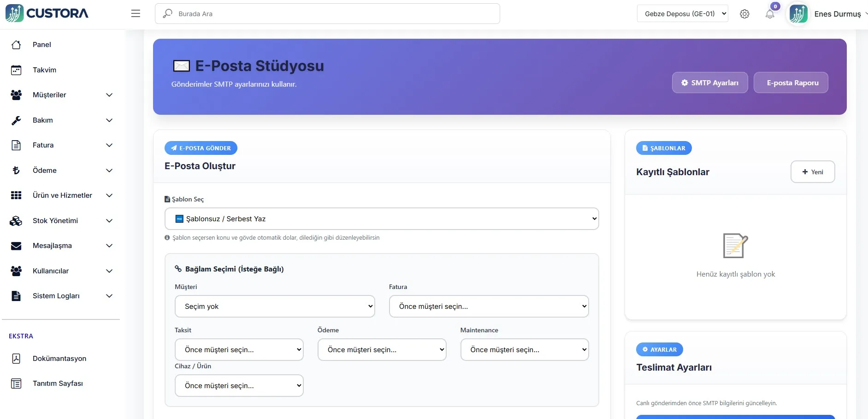Open the Şablon Seç template dropdown

(x=381, y=219)
